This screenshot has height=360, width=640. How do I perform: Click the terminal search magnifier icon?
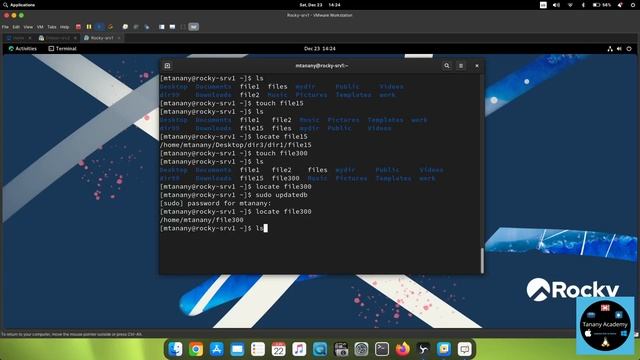click(447, 66)
